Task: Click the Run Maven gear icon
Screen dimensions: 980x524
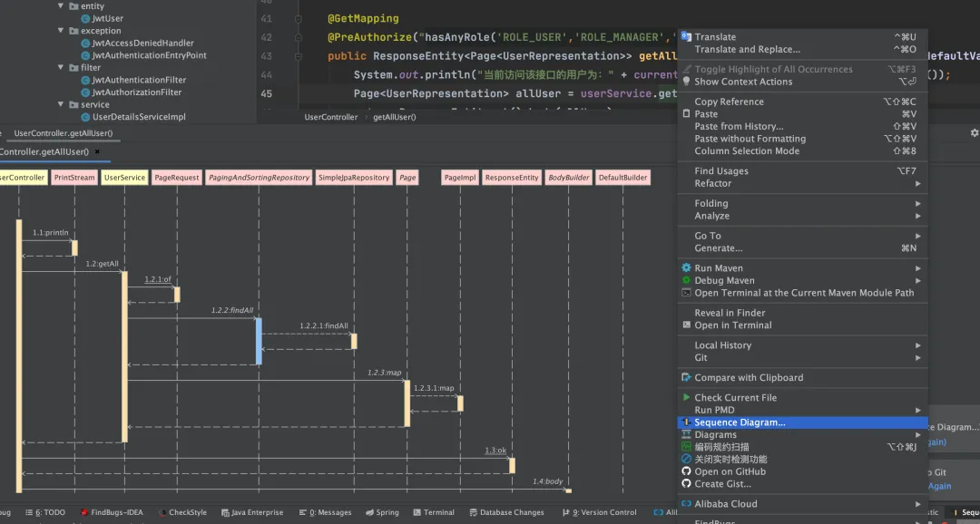Action: click(x=686, y=268)
